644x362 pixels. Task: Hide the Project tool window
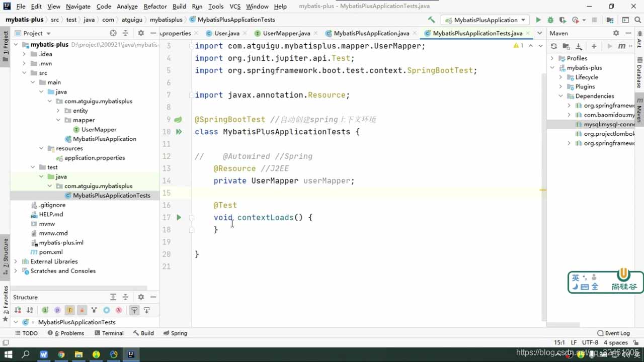[x=153, y=33]
